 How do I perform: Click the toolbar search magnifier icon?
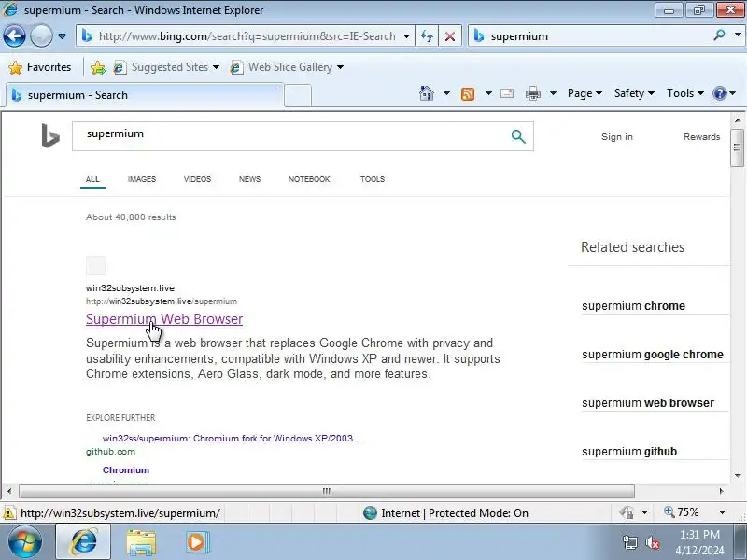[719, 35]
